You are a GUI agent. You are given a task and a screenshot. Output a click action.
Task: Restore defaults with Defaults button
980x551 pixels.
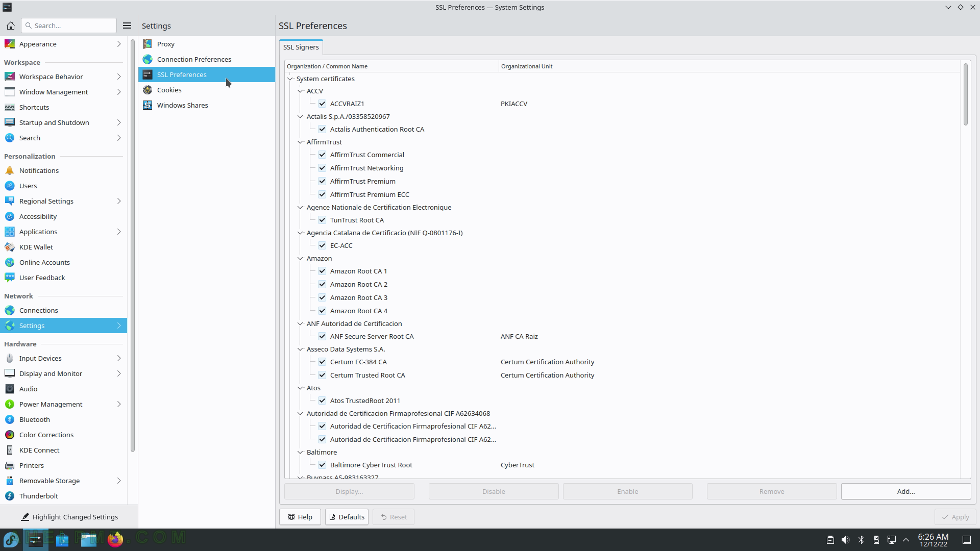(347, 517)
